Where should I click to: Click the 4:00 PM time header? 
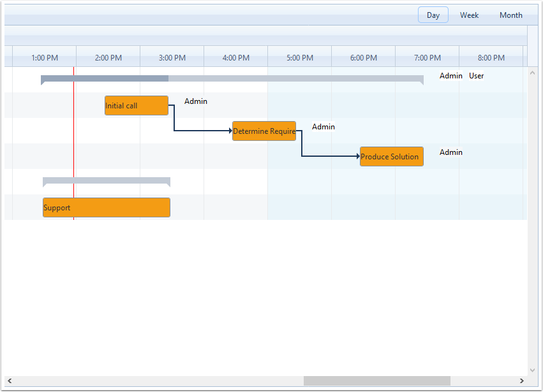236,58
